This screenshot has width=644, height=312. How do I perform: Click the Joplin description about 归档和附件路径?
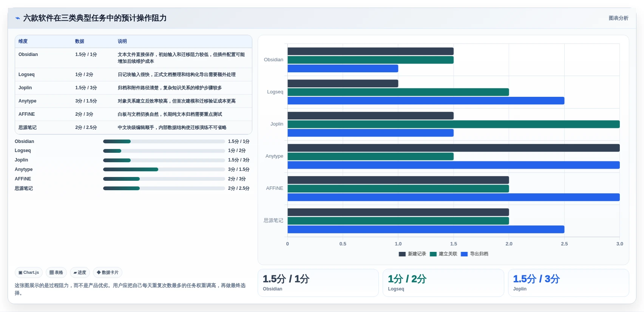(x=170, y=88)
